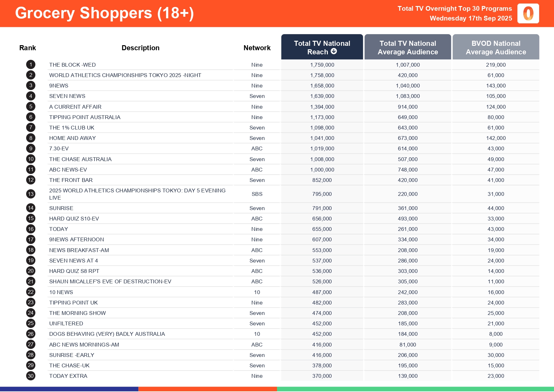Click the dark blue bar segment at the bottom

69,389
